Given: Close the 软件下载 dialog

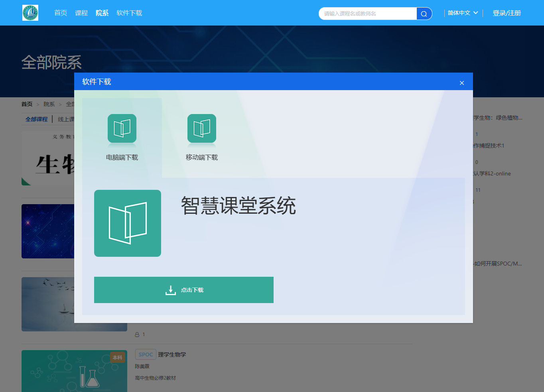Looking at the screenshot, I should (x=462, y=83).
